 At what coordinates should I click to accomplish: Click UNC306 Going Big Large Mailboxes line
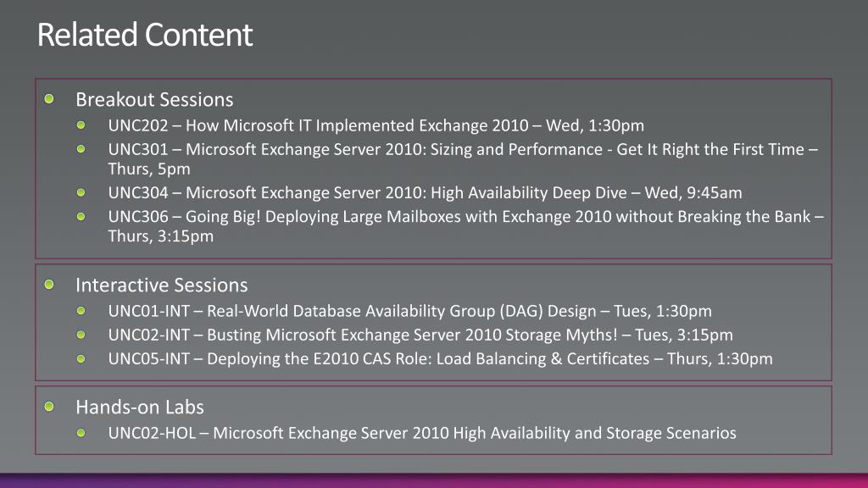click(466, 226)
